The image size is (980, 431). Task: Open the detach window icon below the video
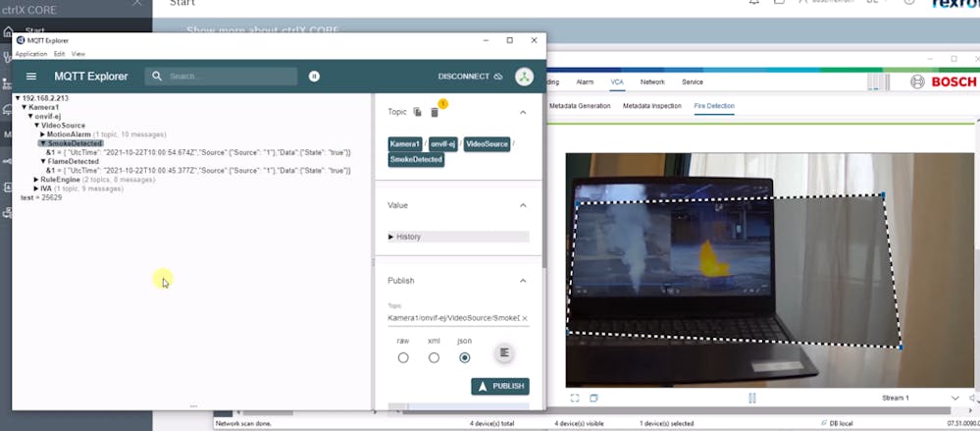point(593,398)
